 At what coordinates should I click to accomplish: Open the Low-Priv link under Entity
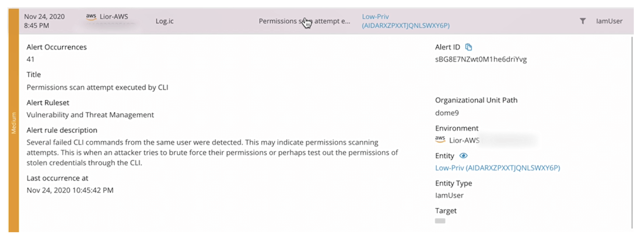point(497,168)
